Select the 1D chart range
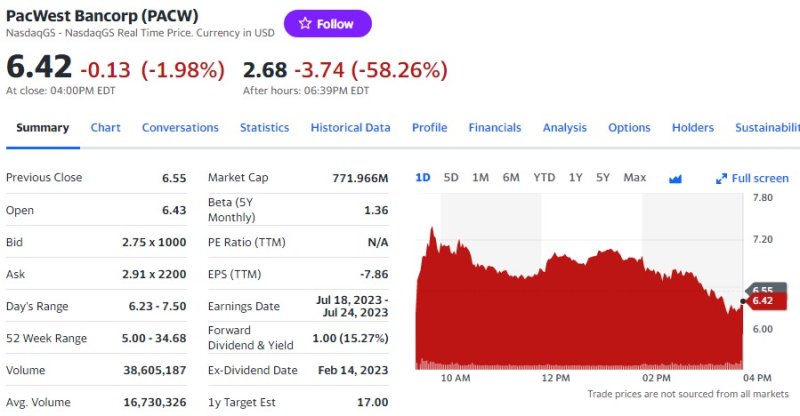Screen dimensions: 800x416 pyautogui.click(x=423, y=178)
